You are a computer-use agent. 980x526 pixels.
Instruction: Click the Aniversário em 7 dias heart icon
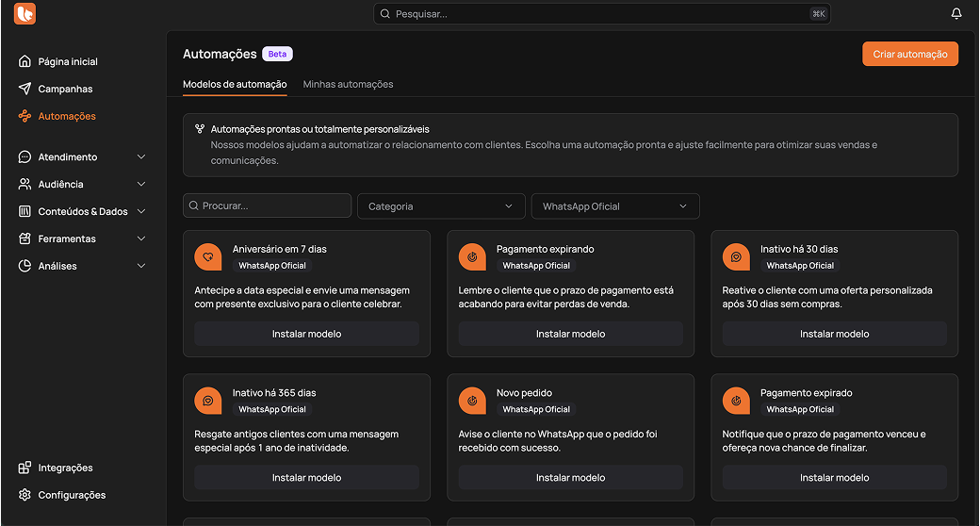[207, 256]
